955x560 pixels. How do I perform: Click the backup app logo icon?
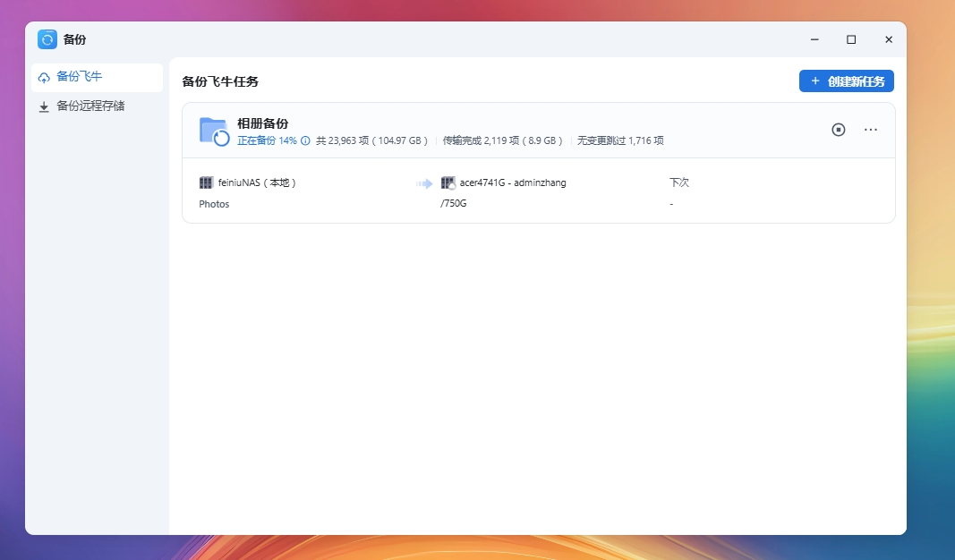pos(47,39)
